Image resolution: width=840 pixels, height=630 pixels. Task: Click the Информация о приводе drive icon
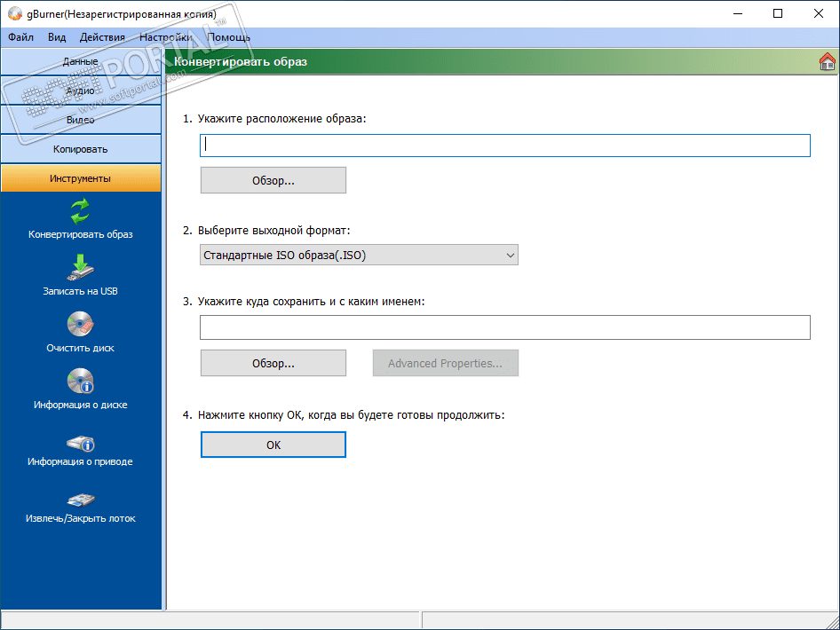click(x=80, y=444)
